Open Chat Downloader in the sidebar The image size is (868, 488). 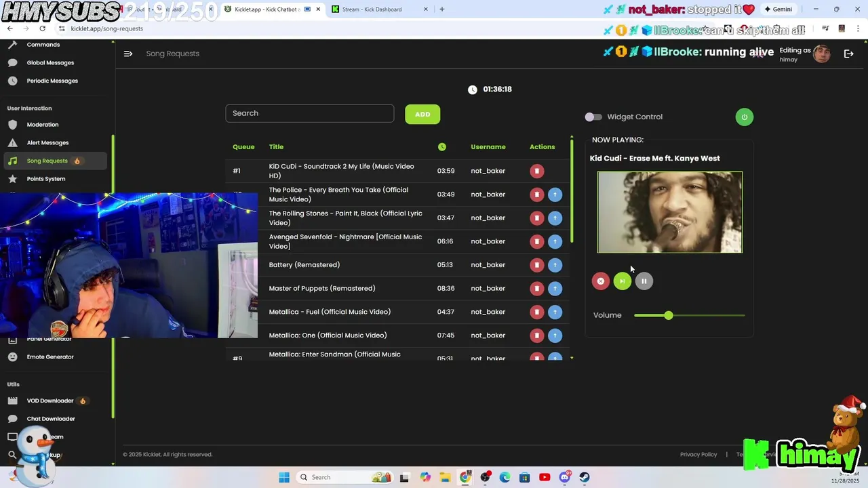(52, 419)
